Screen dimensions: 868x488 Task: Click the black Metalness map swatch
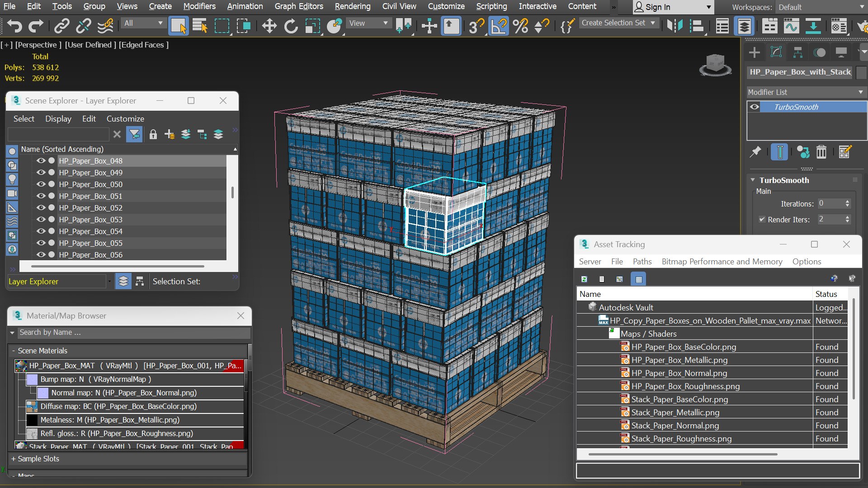tap(32, 420)
